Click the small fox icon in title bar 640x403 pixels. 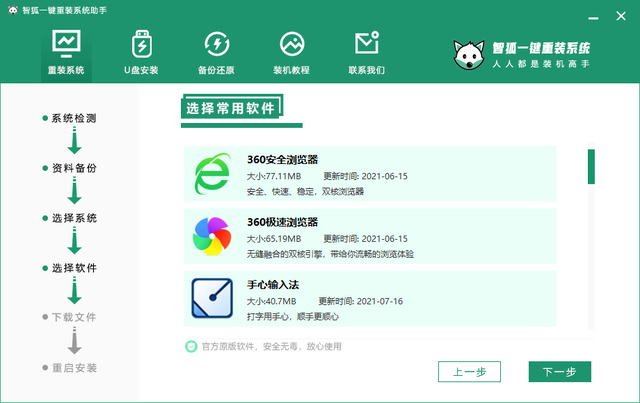tap(13, 10)
